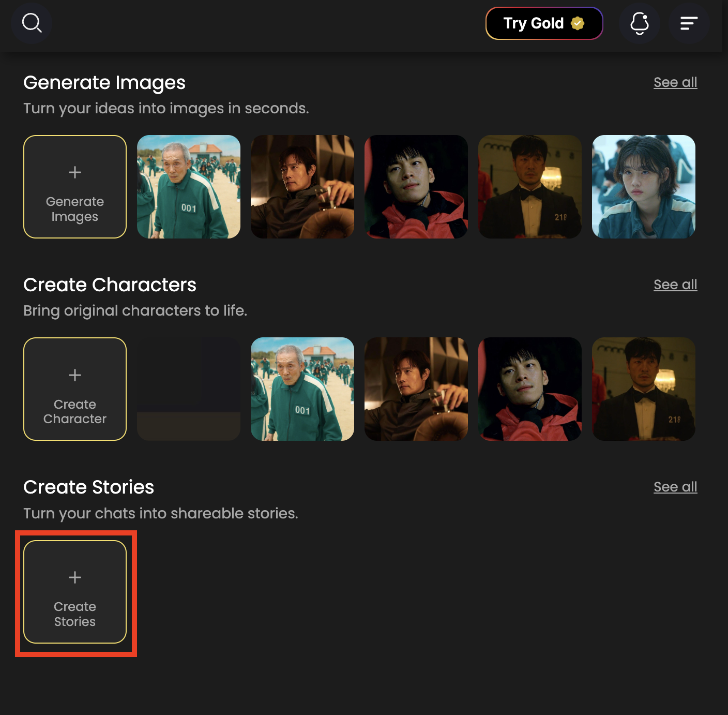The width and height of the screenshot is (728, 715).
Task: Click "Bring original characters to life." text
Action: pos(135,311)
